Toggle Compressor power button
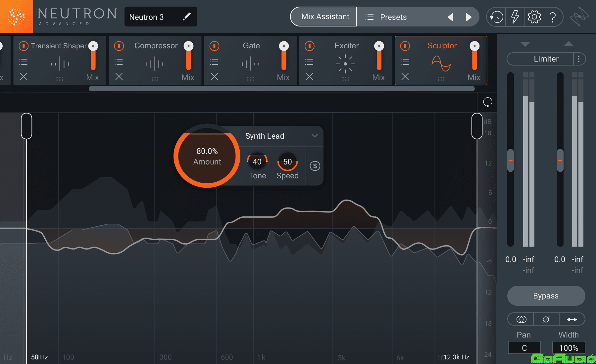Screen dimensions: 596x364 pyautogui.click(x=119, y=46)
